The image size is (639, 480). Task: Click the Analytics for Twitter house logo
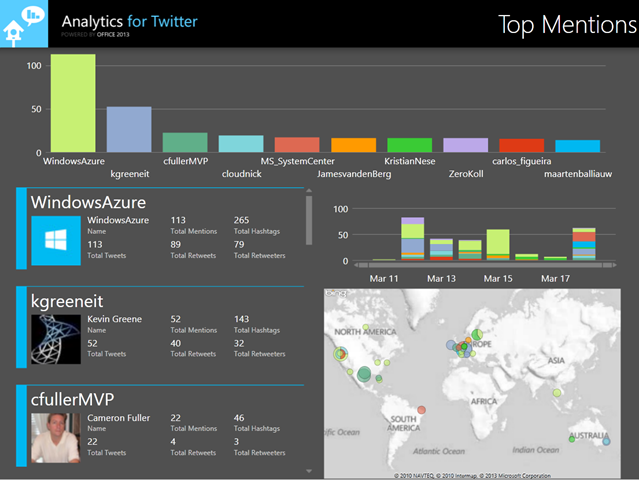pyautogui.click(x=23, y=23)
